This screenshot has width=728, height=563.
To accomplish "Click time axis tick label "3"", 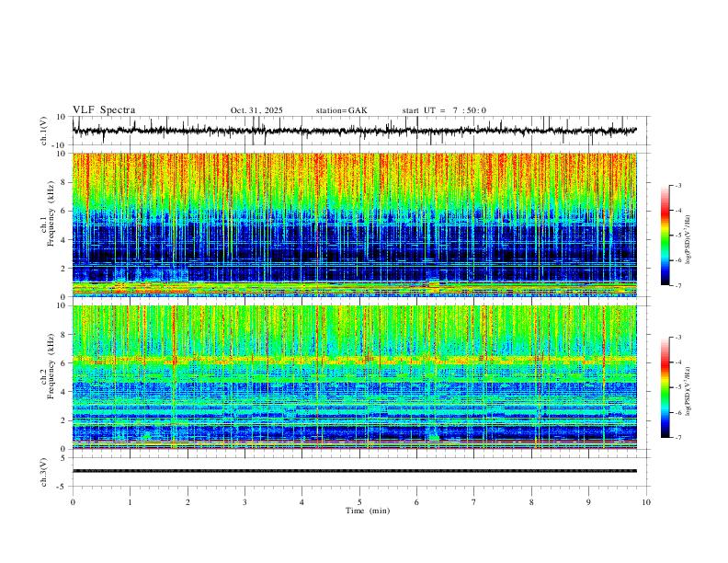I will [245, 502].
